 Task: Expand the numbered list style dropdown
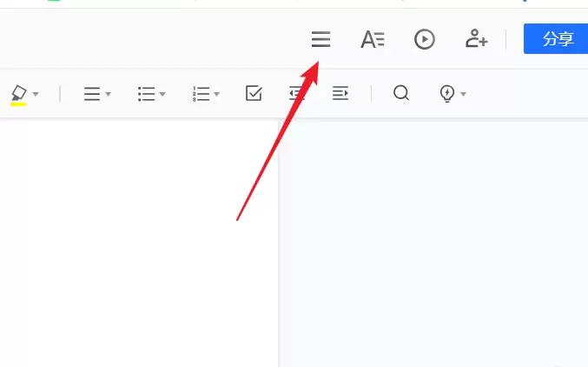point(217,94)
